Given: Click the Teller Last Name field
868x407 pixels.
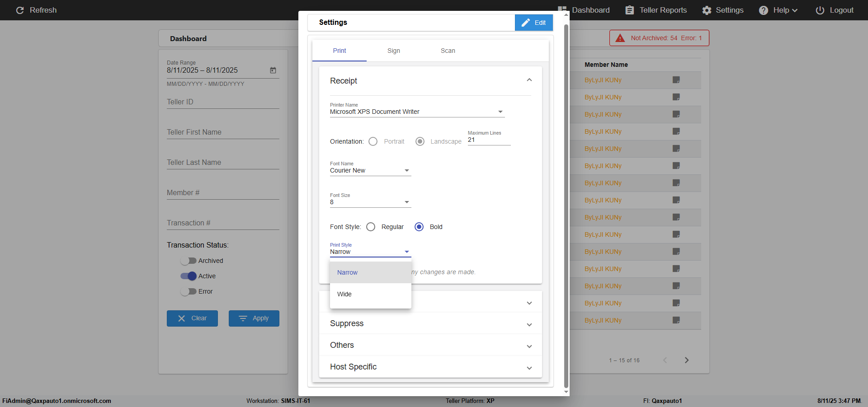Looking at the screenshot, I should tap(223, 163).
